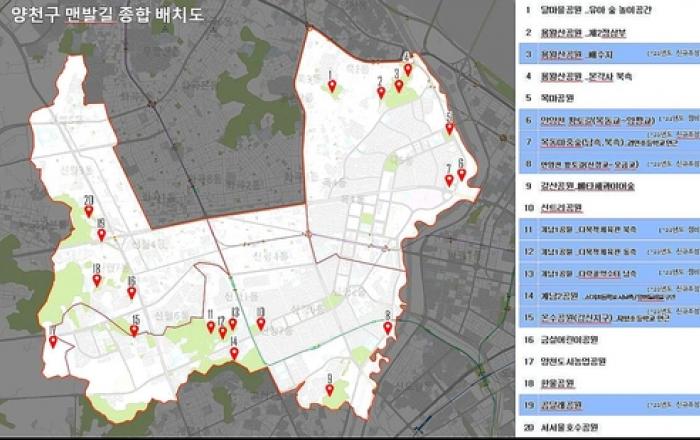700x440 pixels.
Task: Click map pin number 1
Action: 333,87
